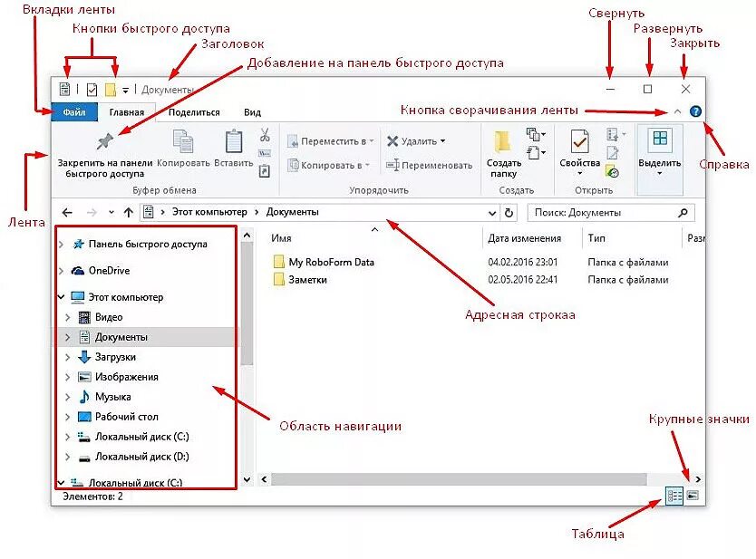Click the Edit icon in the Открыть group
The width and height of the screenshot is (756, 559).
click(x=612, y=153)
